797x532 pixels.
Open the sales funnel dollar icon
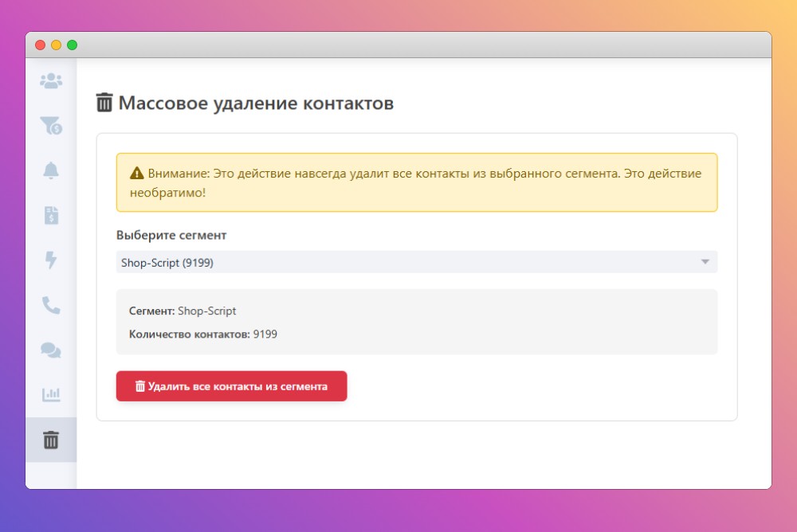pyautogui.click(x=51, y=125)
